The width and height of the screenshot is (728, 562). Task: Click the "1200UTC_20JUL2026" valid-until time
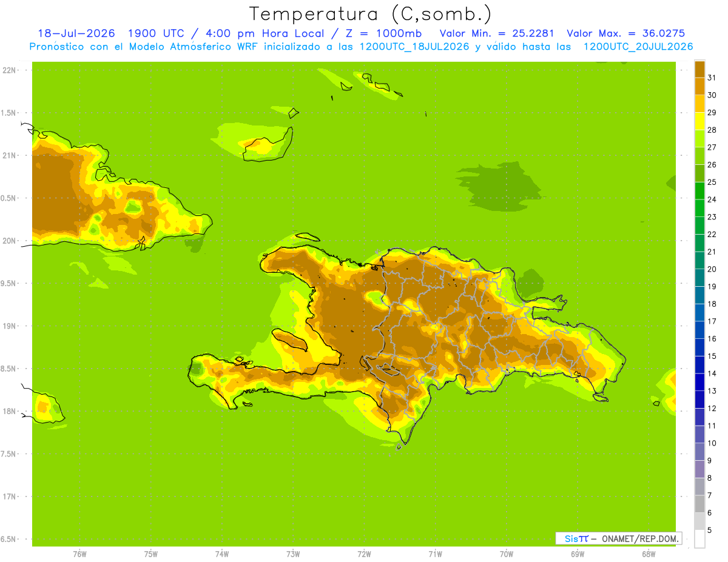point(638,47)
